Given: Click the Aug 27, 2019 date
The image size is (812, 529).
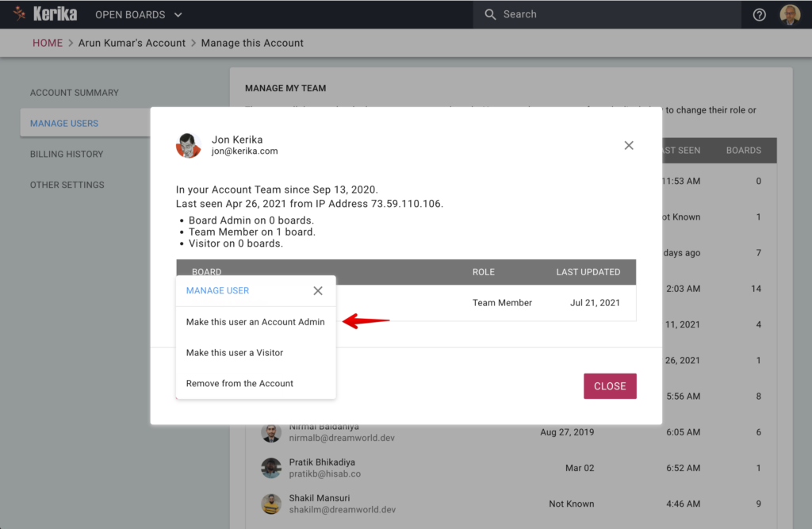Looking at the screenshot, I should coord(567,432).
